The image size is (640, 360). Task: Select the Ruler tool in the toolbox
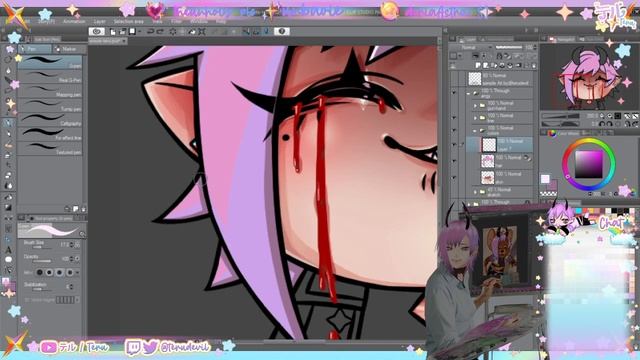point(8,239)
